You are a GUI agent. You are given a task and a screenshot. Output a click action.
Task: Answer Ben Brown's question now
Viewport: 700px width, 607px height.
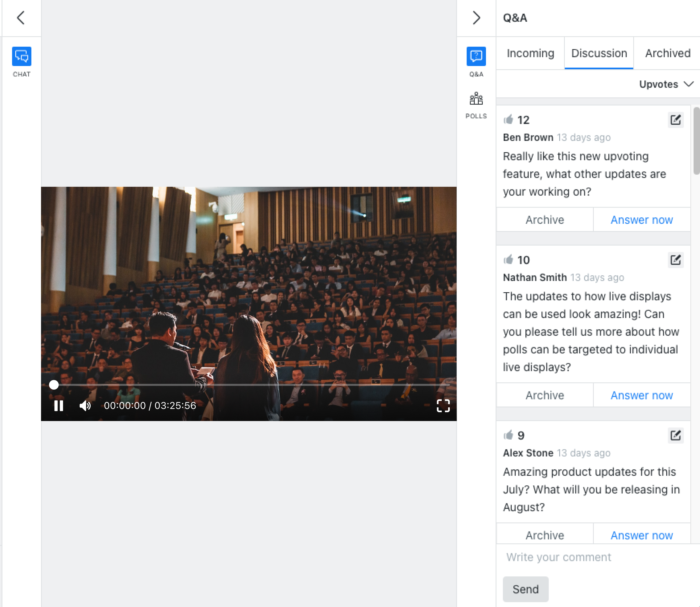[x=642, y=220]
